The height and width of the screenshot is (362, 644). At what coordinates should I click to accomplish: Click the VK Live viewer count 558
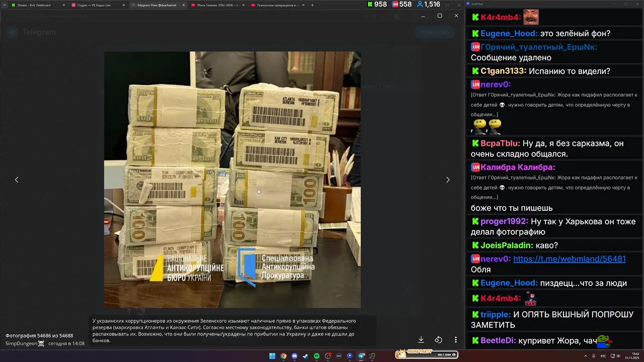coord(401,5)
